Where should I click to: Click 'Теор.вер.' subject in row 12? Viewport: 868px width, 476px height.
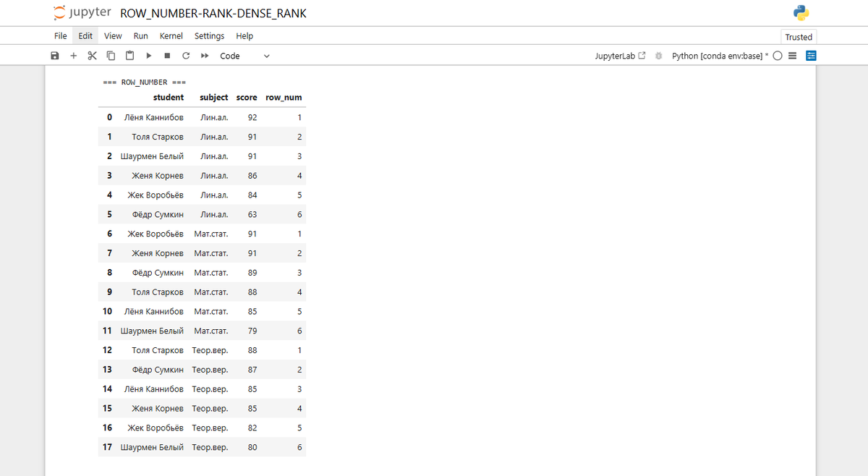(210, 350)
